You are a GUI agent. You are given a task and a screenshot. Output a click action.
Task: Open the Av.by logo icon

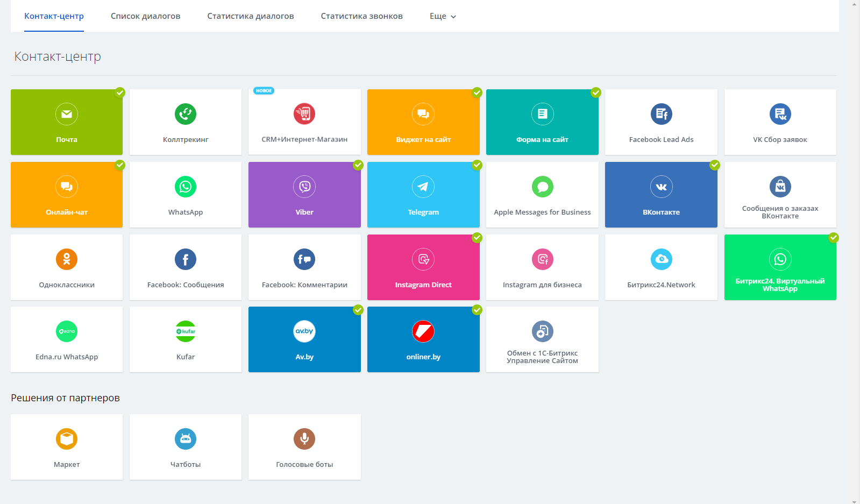pos(304,331)
